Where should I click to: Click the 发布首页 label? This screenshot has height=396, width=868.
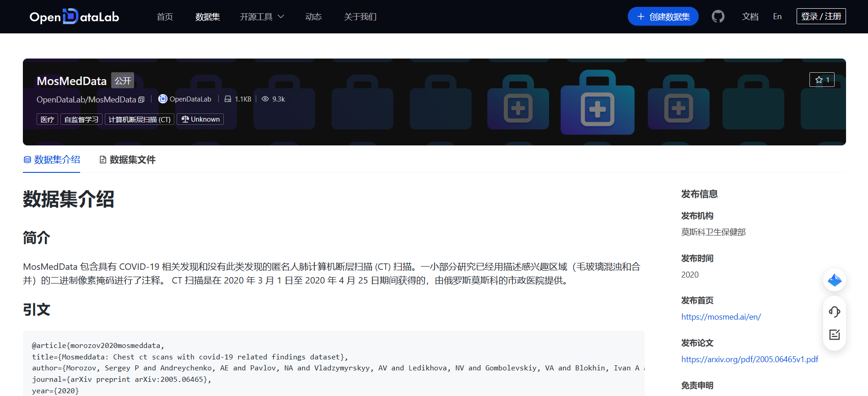697,300
